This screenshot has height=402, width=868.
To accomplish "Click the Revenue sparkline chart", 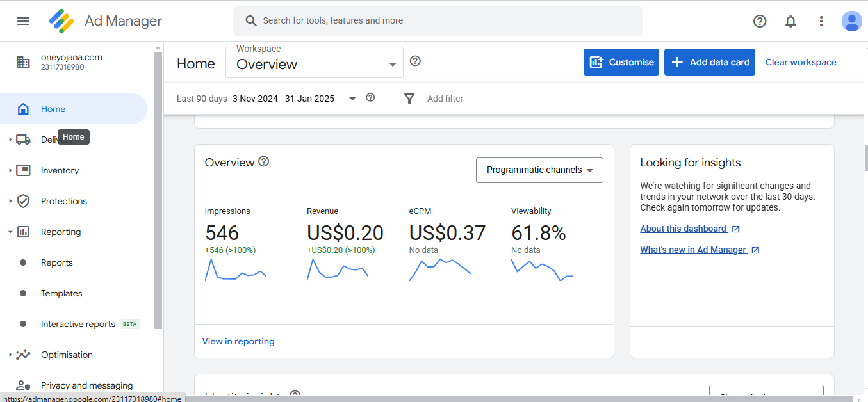I will click(338, 269).
